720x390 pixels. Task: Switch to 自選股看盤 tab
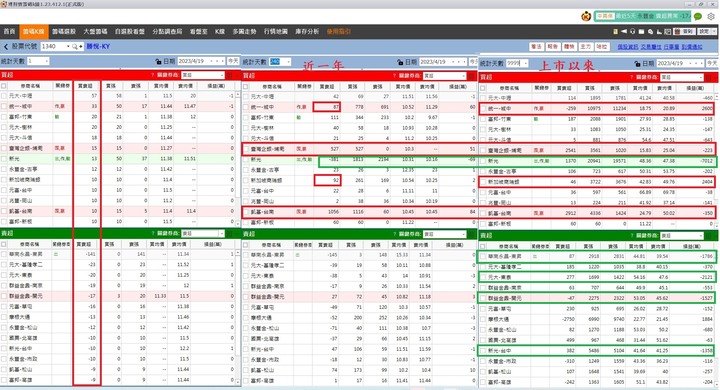click(x=130, y=32)
